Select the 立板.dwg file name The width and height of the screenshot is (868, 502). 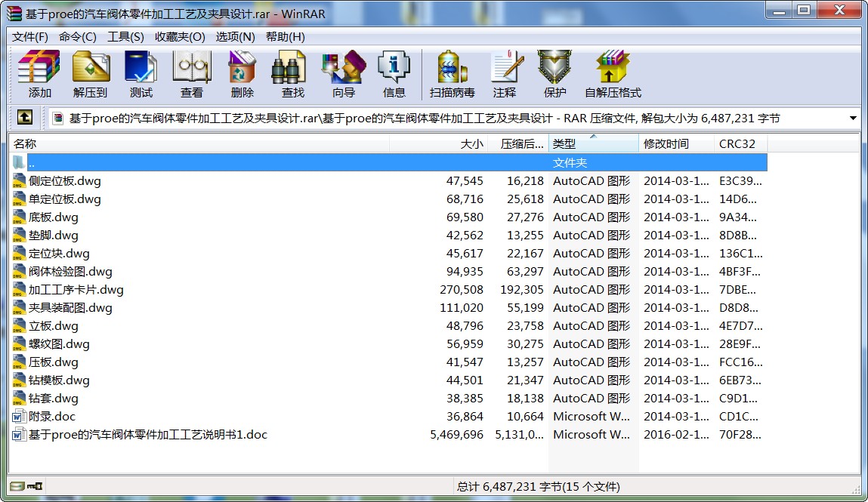[x=53, y=326]
